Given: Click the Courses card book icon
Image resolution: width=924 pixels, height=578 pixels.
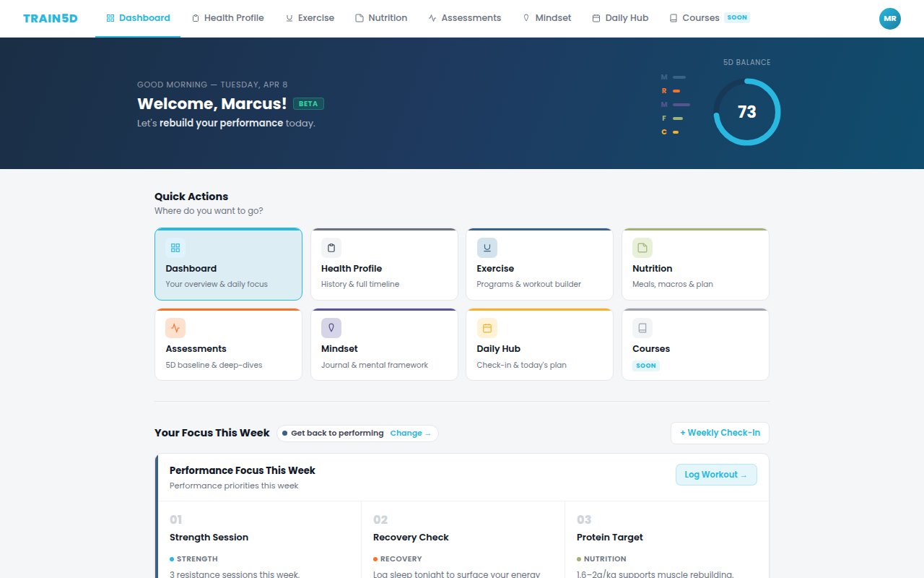Looking at the screenshot, I should pos(642,328).
